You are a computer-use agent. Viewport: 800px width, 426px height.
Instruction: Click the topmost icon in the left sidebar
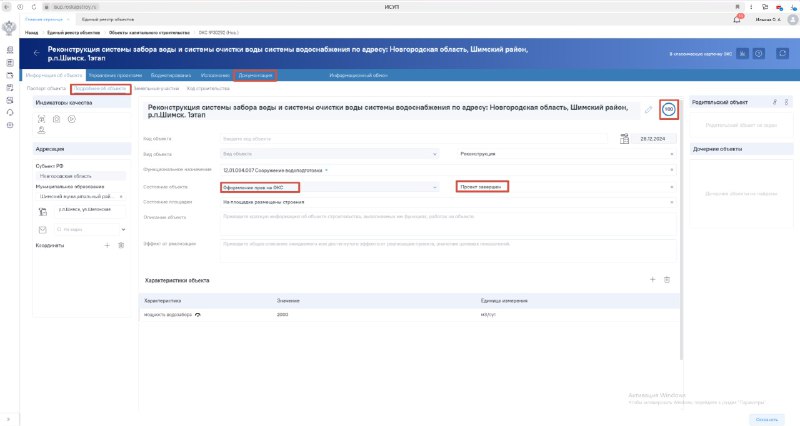(x=10, y=50)
